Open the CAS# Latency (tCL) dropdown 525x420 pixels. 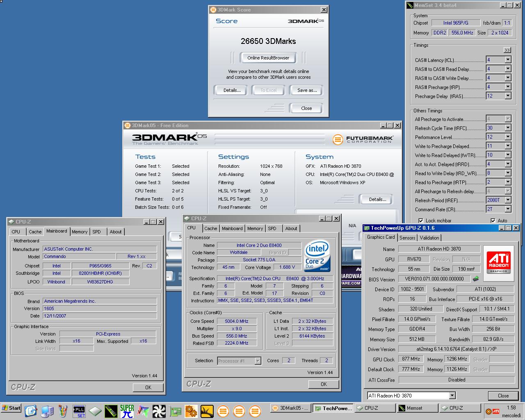pos(508,60)
